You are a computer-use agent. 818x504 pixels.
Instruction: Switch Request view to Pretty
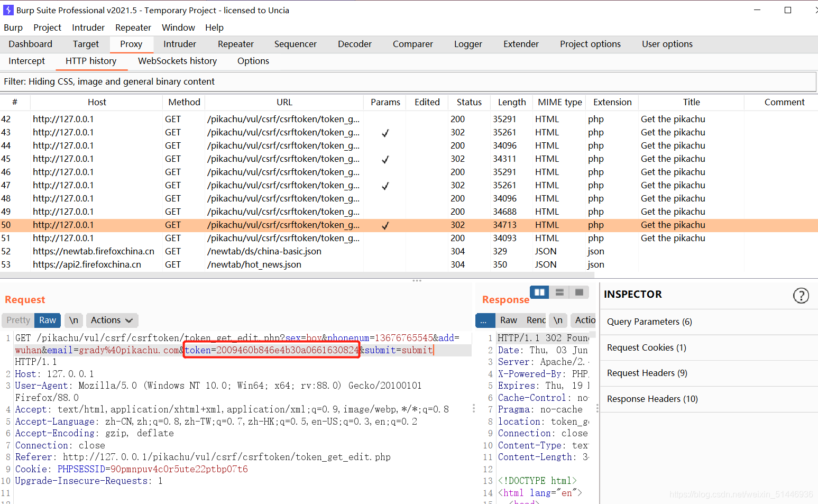pyautogui.click(x=19, y=320)
